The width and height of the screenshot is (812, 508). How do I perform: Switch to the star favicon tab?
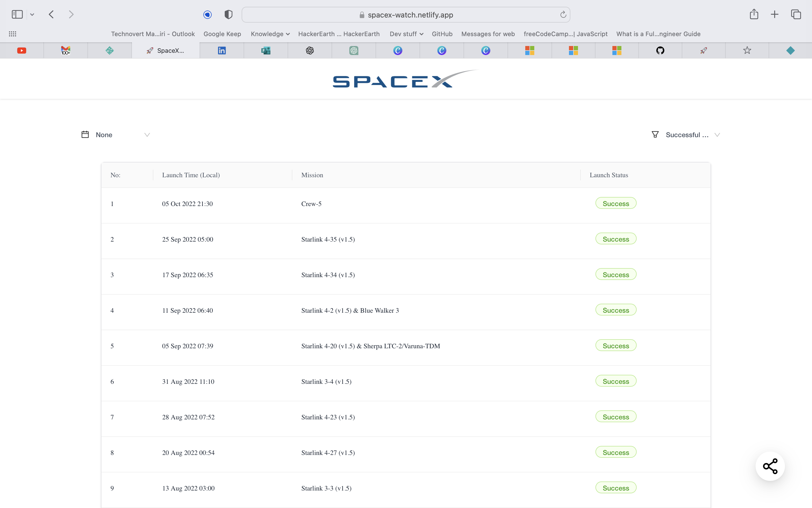coord(747,51)
